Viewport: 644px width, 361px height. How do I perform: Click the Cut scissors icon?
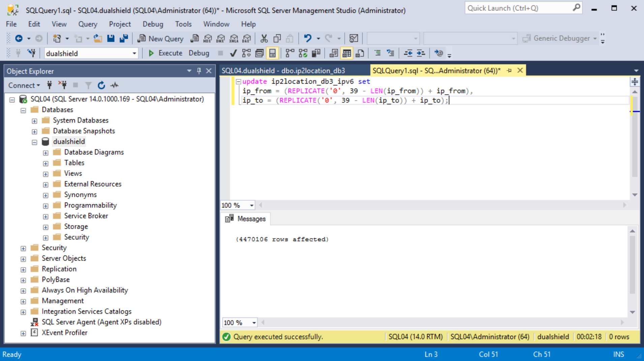[x=264, y=38]
